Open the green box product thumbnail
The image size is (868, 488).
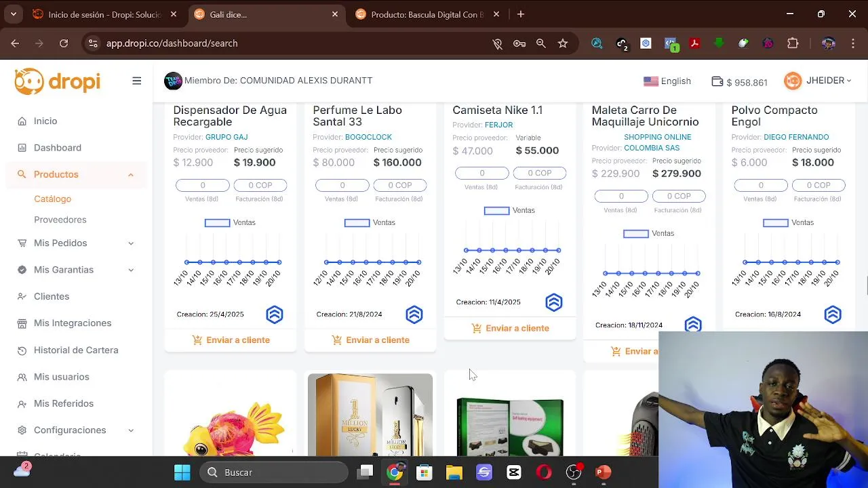pos(510,427)
